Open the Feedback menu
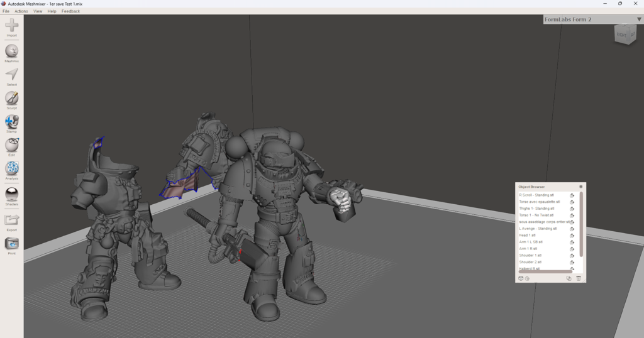 70,11
